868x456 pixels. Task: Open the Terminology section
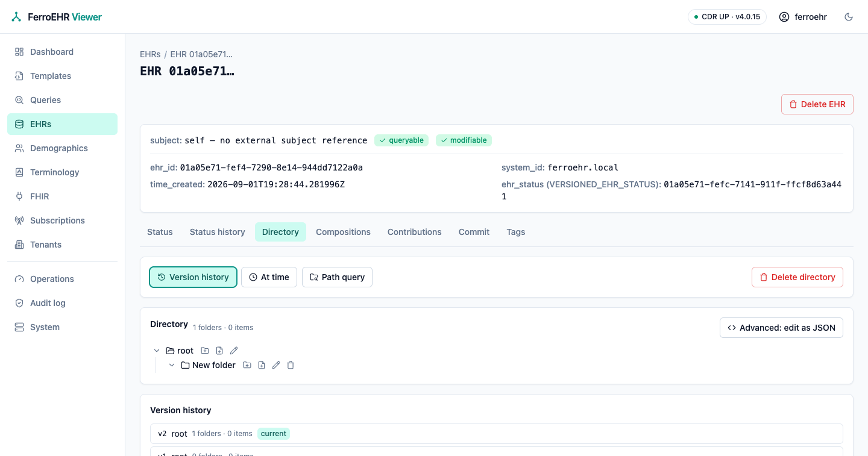pyautogui.click(x=62, y=172)
